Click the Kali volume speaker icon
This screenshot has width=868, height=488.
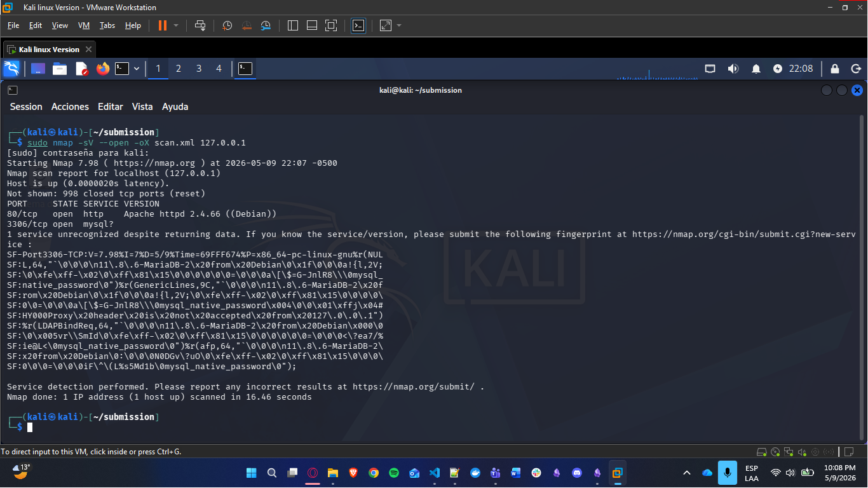coord(733,69)
